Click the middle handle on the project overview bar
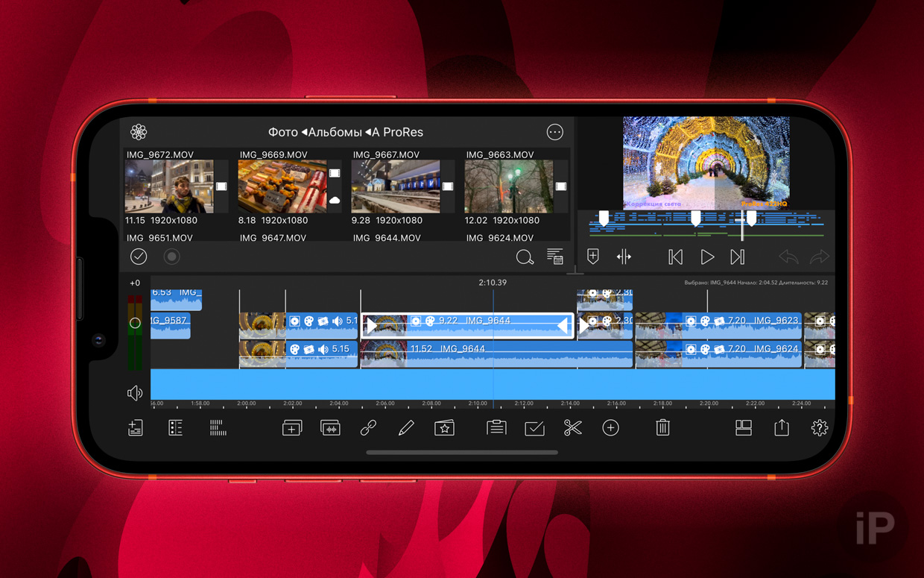The image size is (924, 578). pos(695,218)
